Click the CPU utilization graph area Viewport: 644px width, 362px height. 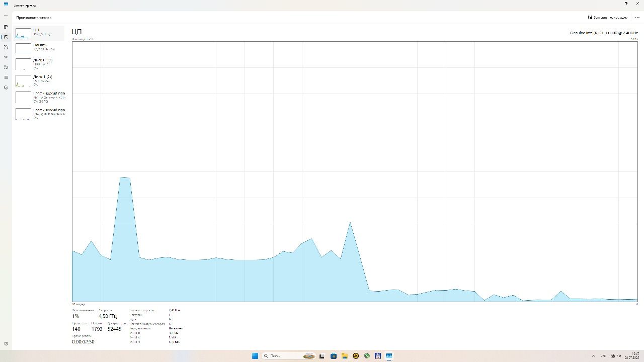coord(355,171)
